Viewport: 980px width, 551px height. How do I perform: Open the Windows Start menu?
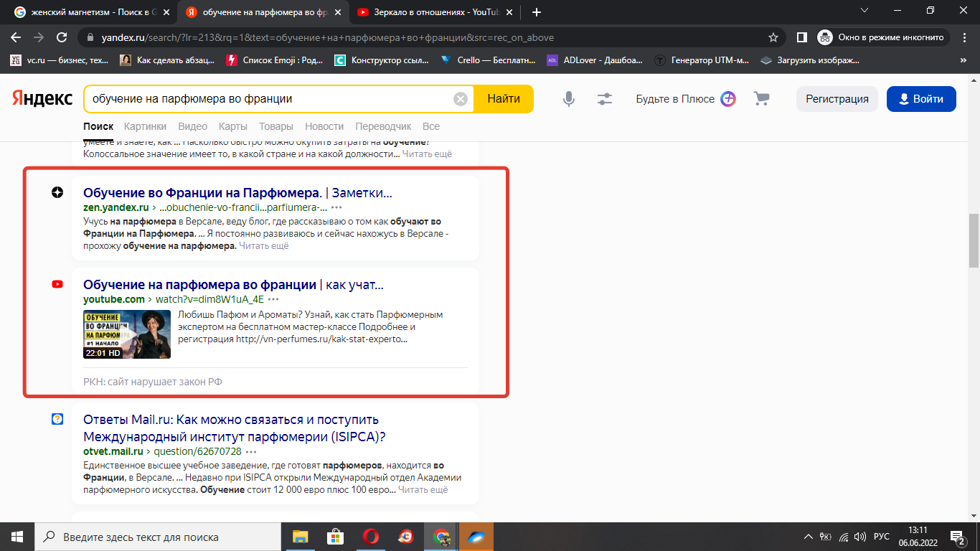[17, 537]
